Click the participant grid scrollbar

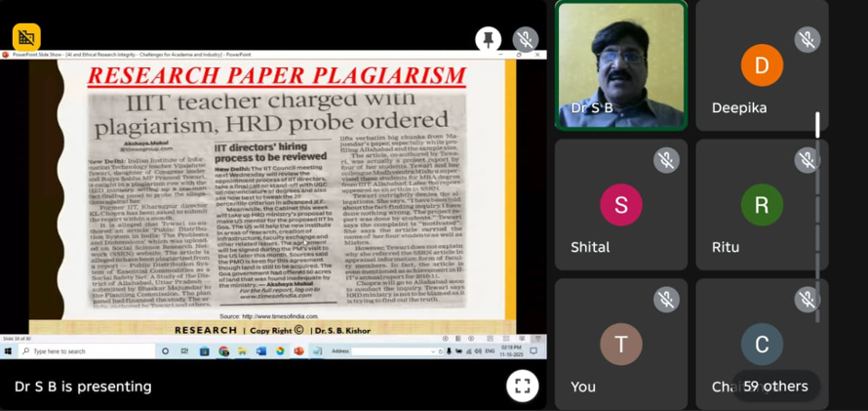pyautogui.click(x=817, y=125)
